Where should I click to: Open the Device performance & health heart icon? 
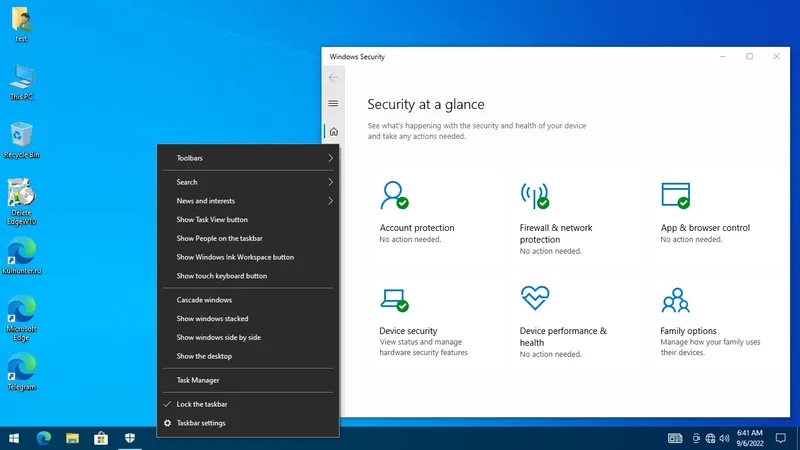point(535,298)
